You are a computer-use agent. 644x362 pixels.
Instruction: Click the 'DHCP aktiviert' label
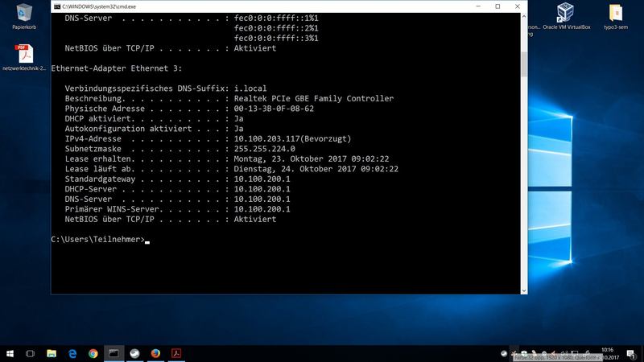[x=97, y=118]
